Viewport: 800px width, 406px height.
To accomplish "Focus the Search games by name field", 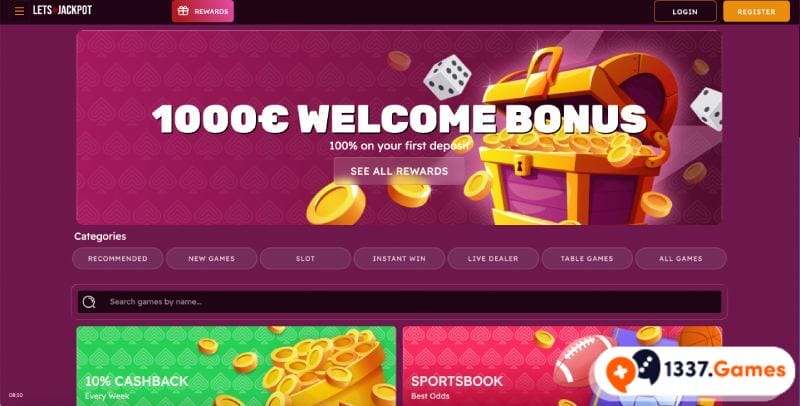I will click(399, 302).
